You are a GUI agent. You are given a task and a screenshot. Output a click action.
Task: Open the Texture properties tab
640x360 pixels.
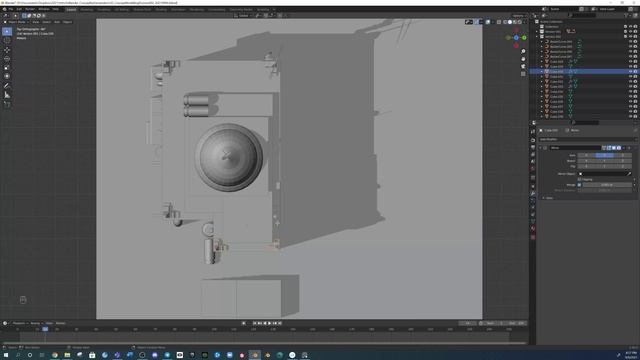pos(533,237)
